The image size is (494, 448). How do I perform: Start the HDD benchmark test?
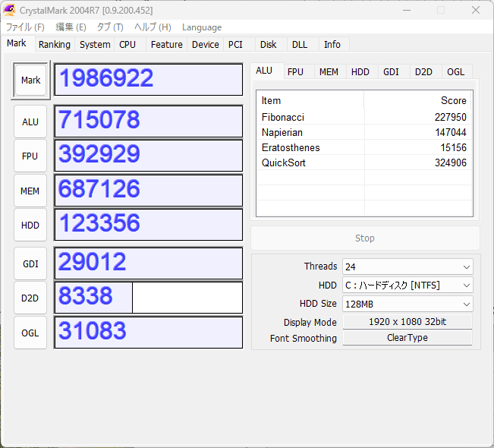[x=30, y=226]
